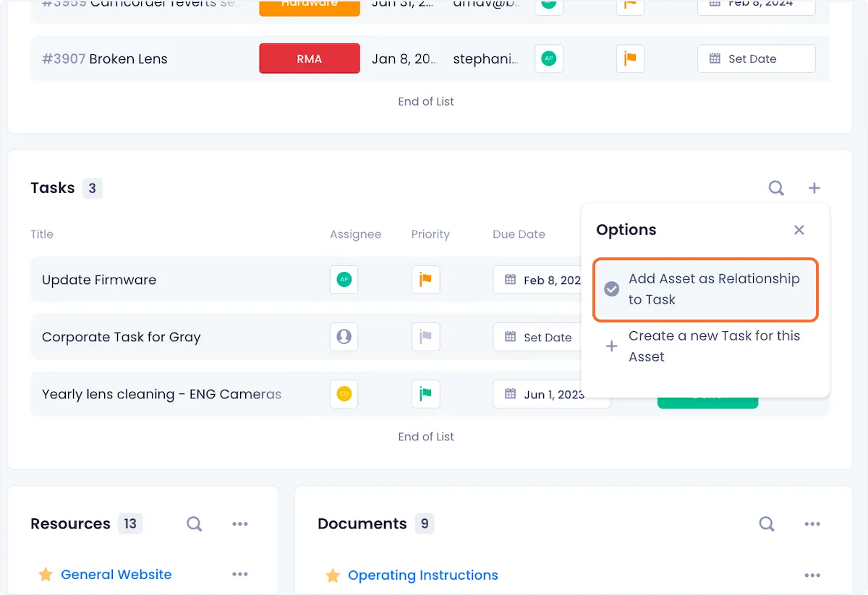Image resolution: width=868 pixels, height=595 pixels.
Task: Click green priority flag for Yearly lens cleaning
Action: 426,394
